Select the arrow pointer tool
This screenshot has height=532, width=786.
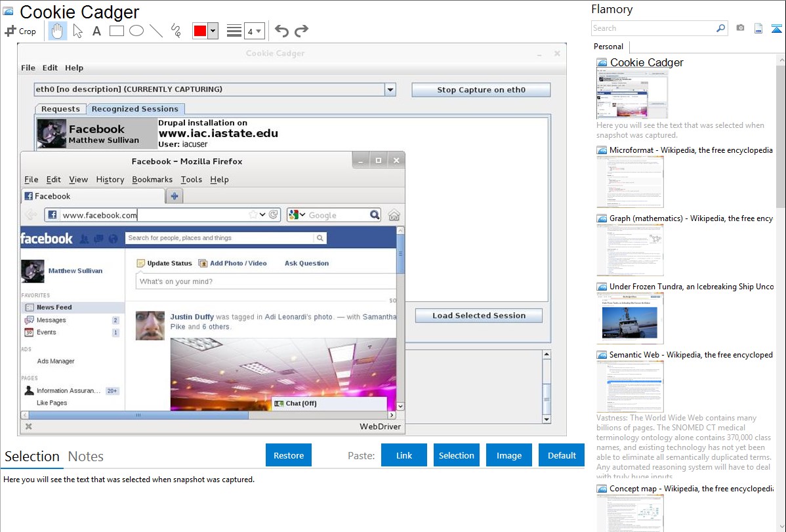(77, 31)
